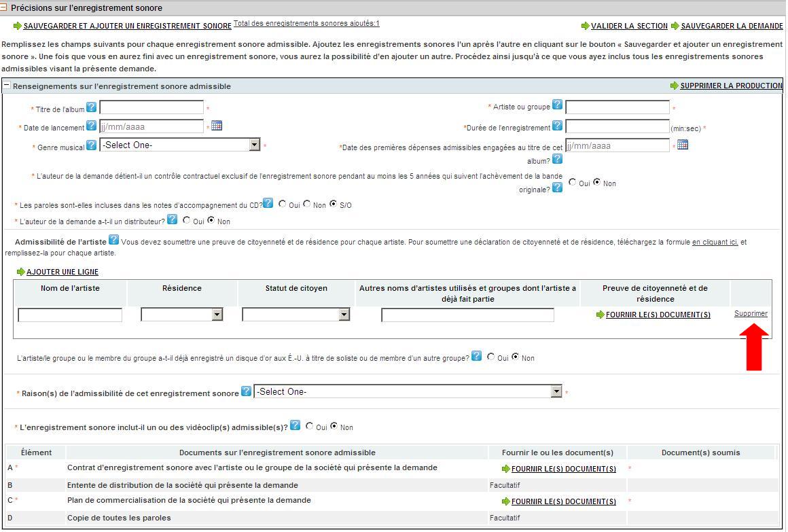Click 'Entente de distribution' row text

coord(183,485)
